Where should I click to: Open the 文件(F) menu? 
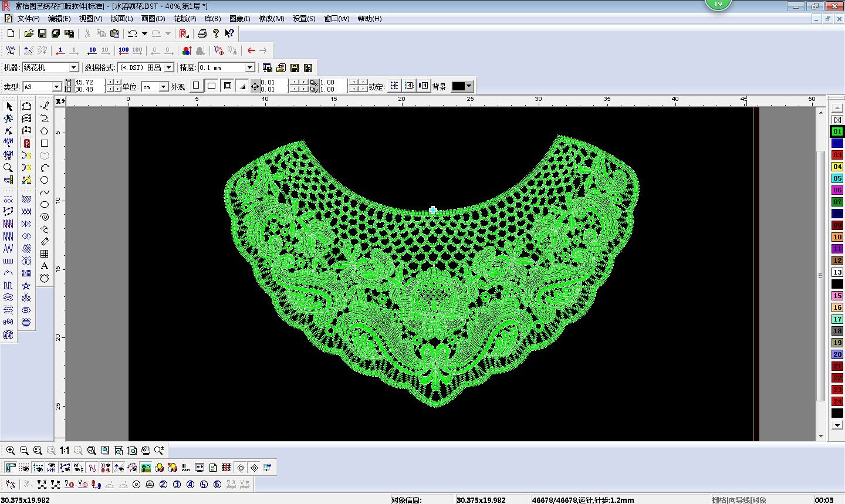[x=28, y=19]
